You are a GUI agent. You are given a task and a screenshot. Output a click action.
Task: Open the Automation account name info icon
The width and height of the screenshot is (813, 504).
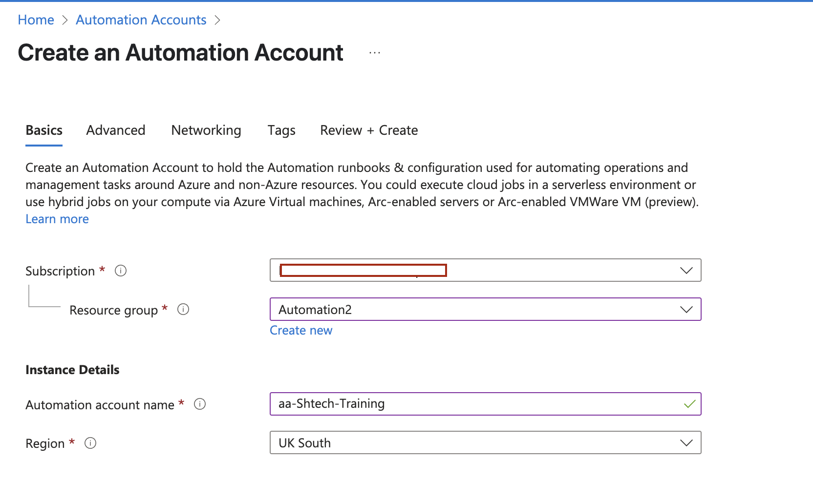[200, 404]
